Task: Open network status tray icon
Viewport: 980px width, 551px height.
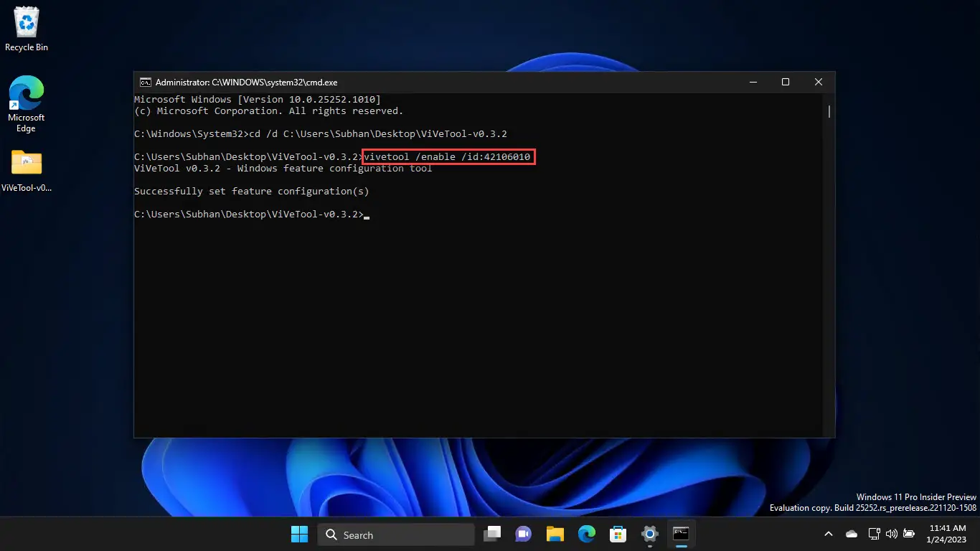Action: click(874, 534)
